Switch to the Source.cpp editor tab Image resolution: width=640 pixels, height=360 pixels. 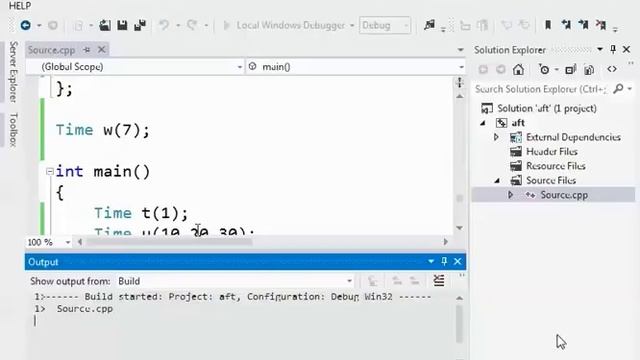point(51,50)
